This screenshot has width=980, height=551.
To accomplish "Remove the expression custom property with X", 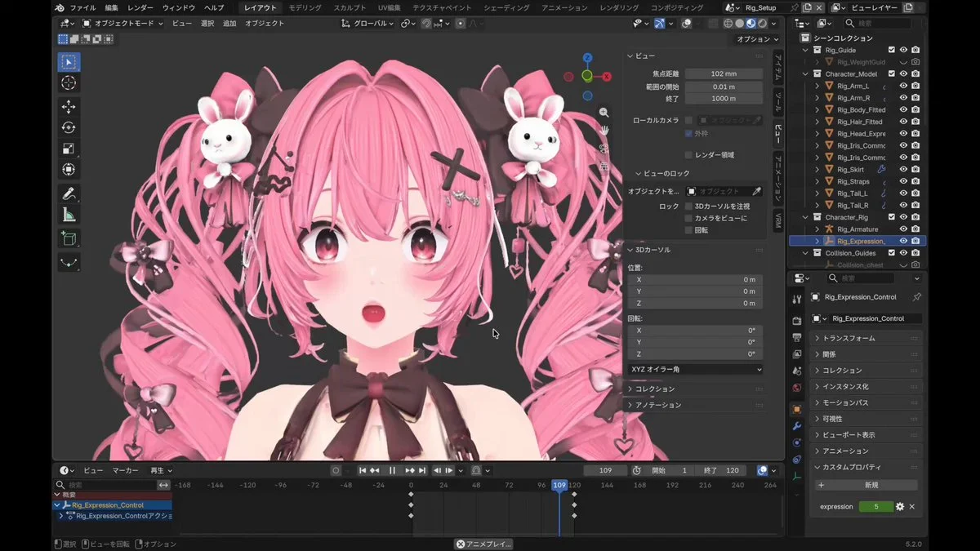I will [912, 506].
